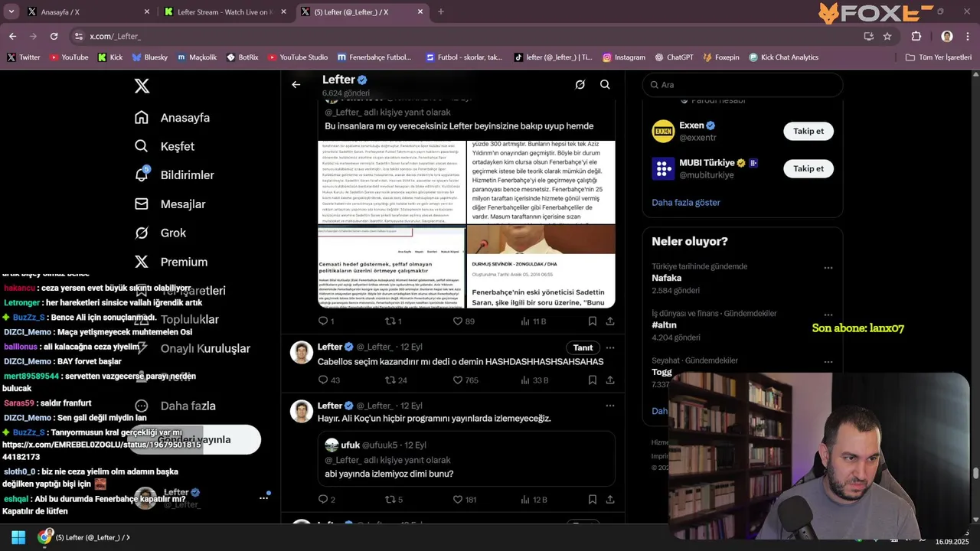This screenshot has width=980, height=551.
Task: Click the search icon in profile header
Action: [x=605, y=85]
